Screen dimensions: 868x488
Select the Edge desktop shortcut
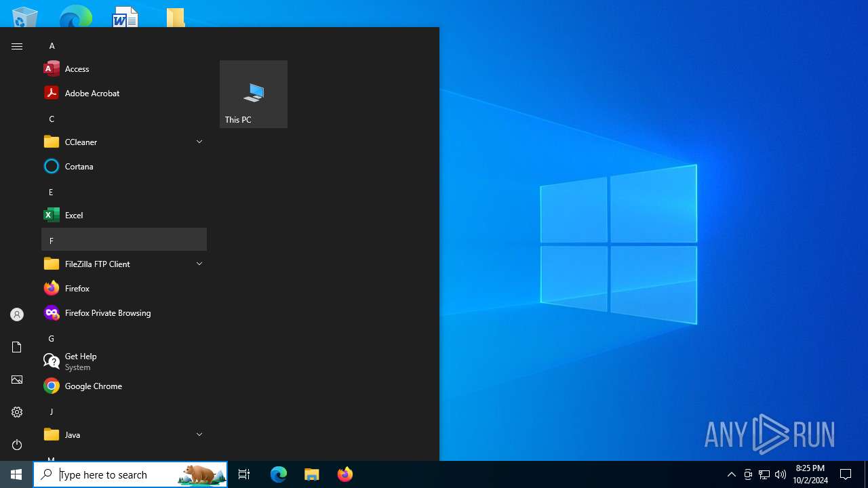[75, 16]
